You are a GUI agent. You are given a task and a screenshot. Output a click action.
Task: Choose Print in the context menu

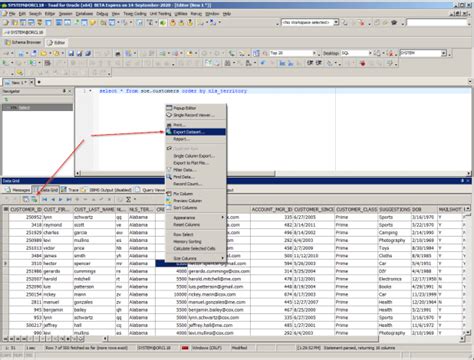pyautogui.click(x=196, y=125)
